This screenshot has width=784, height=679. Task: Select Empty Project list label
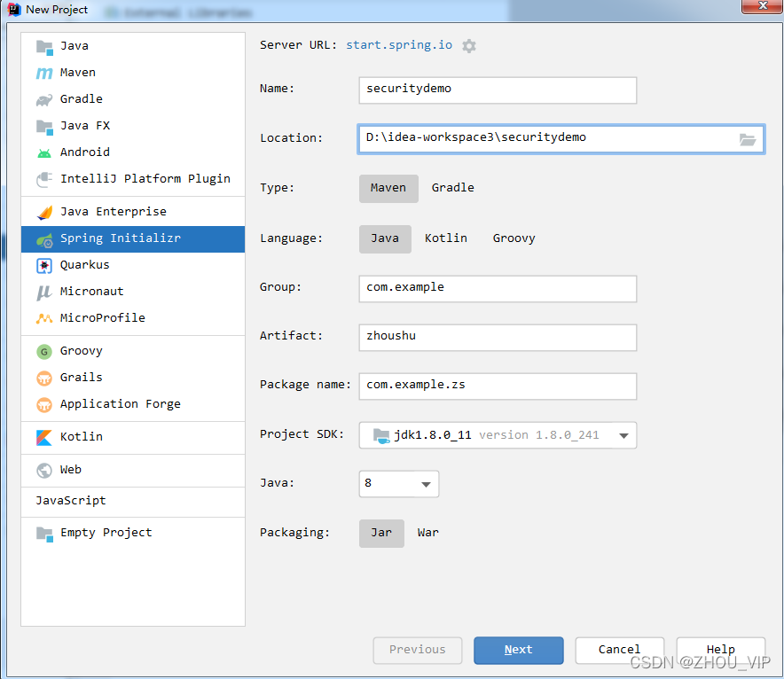106,533
